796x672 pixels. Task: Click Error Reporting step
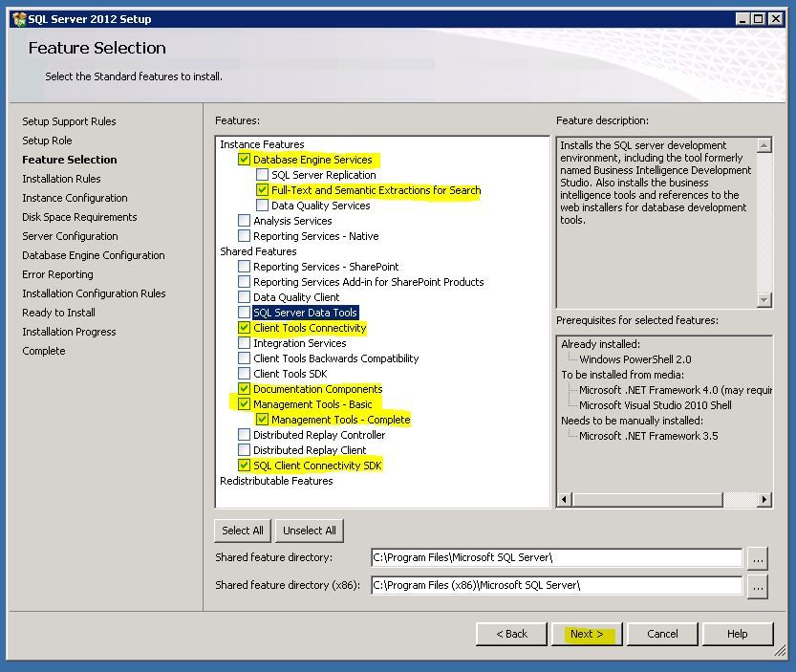(x=58, y=274)
